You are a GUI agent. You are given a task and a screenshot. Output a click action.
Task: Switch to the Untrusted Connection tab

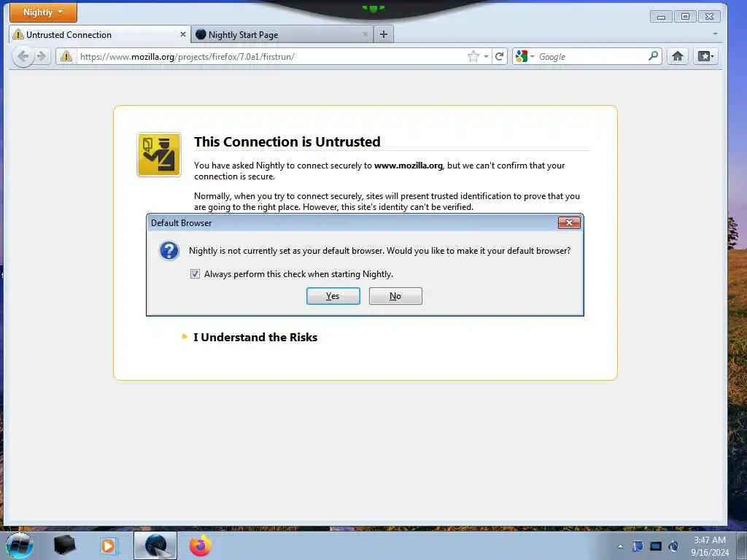[99, 35]
